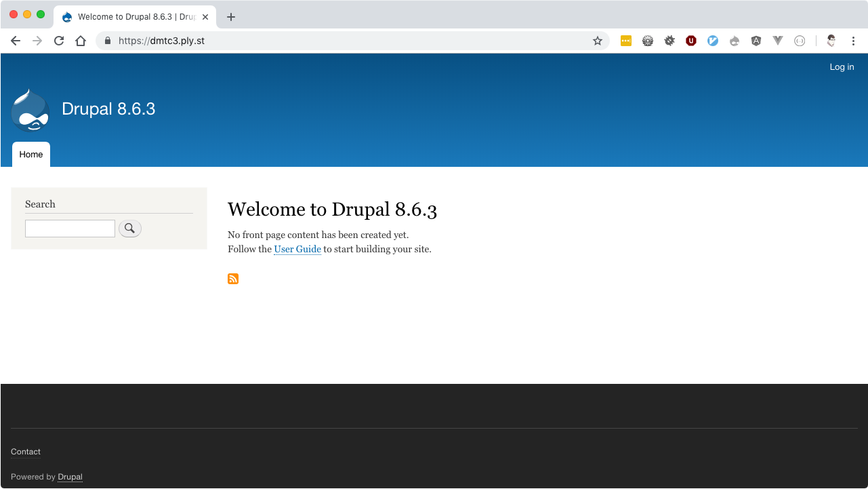The height and width of the screenshot is (489, 868).
Task: Open the Vue devtools extension icon
Action: point(778,41)
